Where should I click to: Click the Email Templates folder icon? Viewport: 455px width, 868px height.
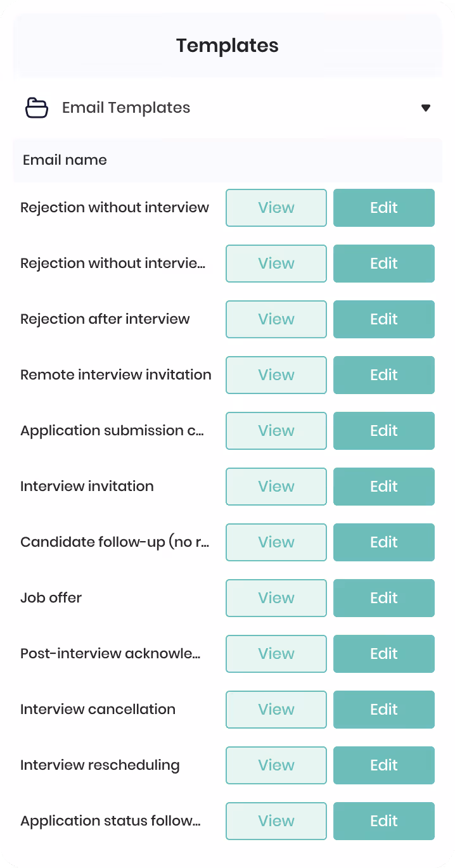coord(37,108)
